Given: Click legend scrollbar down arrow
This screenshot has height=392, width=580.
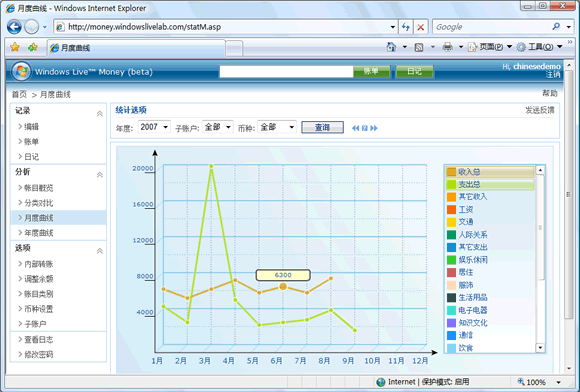Looking at the screenshot, I should (x=540, y=348).
